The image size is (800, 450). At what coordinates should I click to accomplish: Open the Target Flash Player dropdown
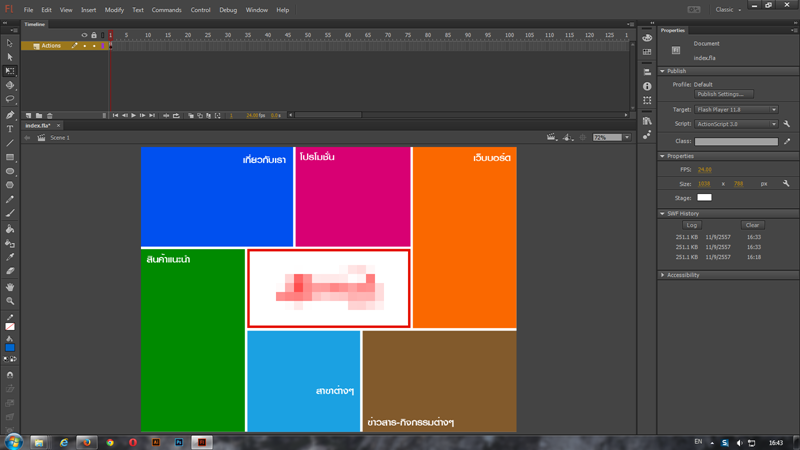pyautogui.click(x=736, y=110)
